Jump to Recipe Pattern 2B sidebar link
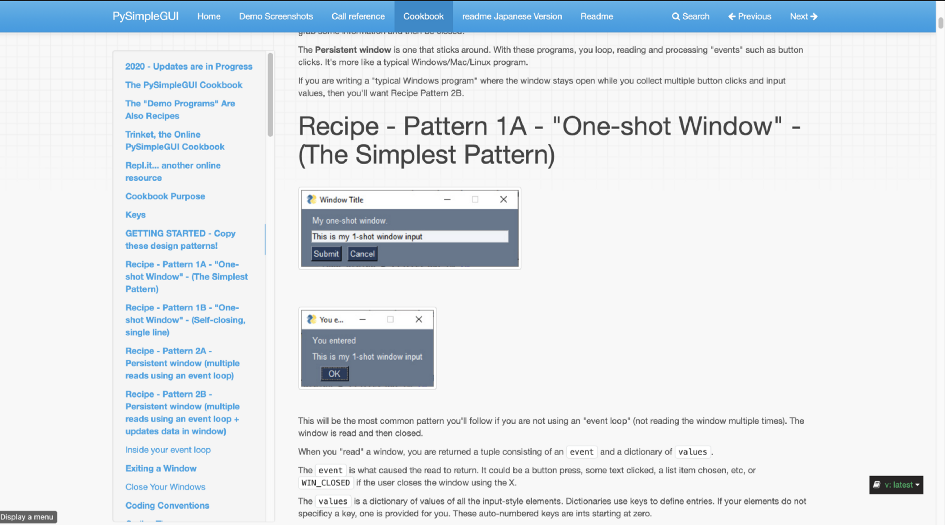This screenshot has width=945, height=525. pos(183,412)
